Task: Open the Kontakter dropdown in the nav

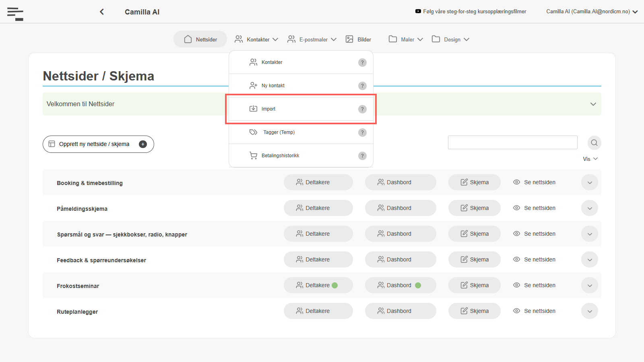Action: pos(256,39)
